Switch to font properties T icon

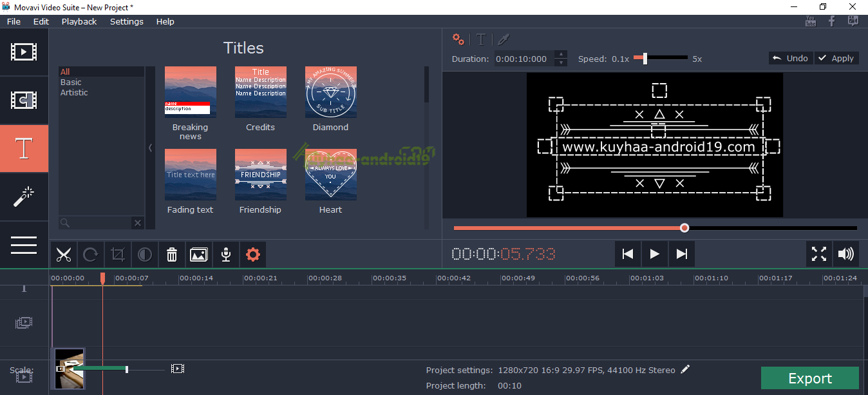(x=481, y=39)
